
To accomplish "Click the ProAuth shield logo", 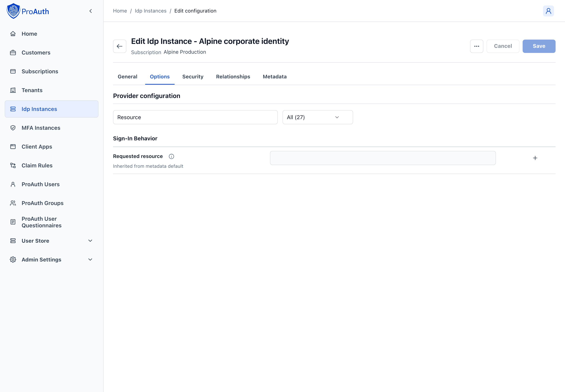I will [x=13, y=11].
